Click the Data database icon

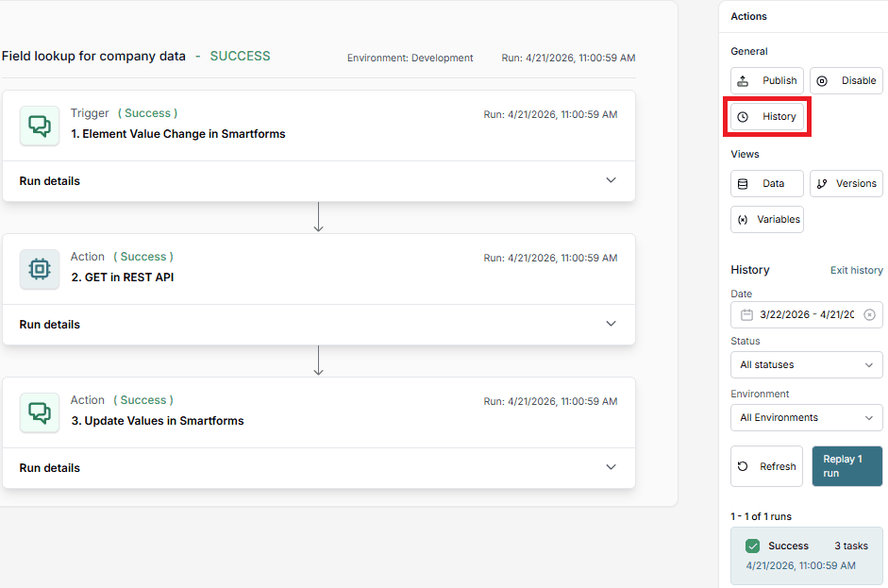[x=743, y=183]
